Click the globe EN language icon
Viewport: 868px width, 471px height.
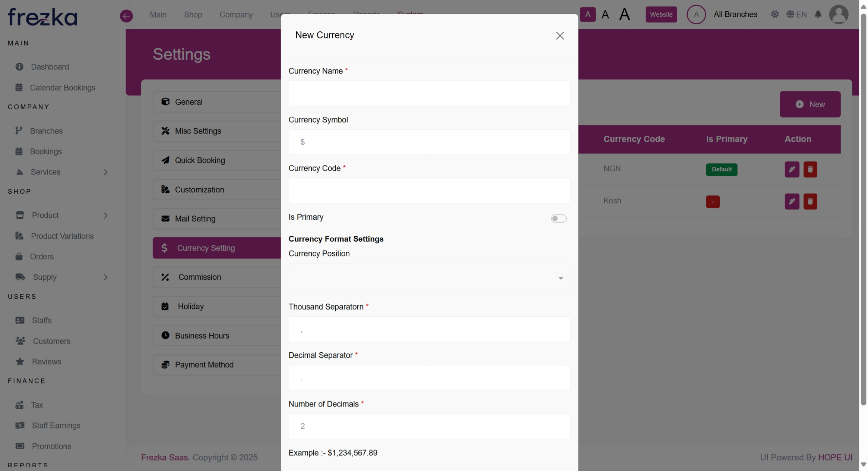click(796, 15)
